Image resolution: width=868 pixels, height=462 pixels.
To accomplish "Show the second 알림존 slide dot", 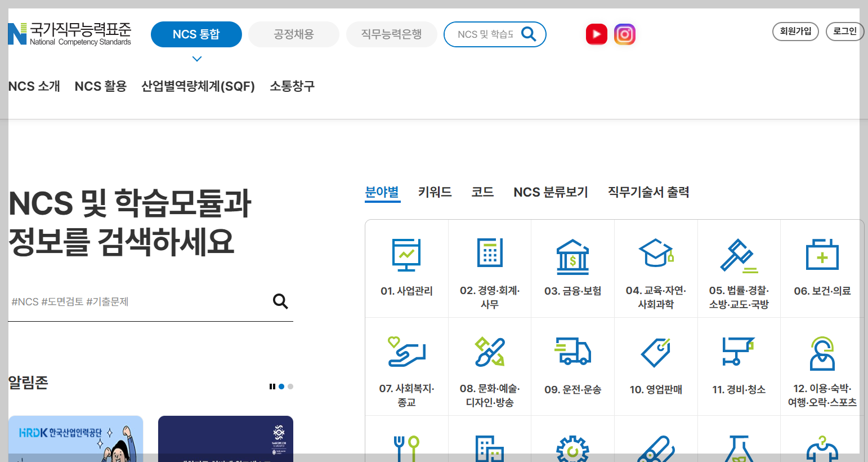I will pyautogui.click(x=290, y=387).
